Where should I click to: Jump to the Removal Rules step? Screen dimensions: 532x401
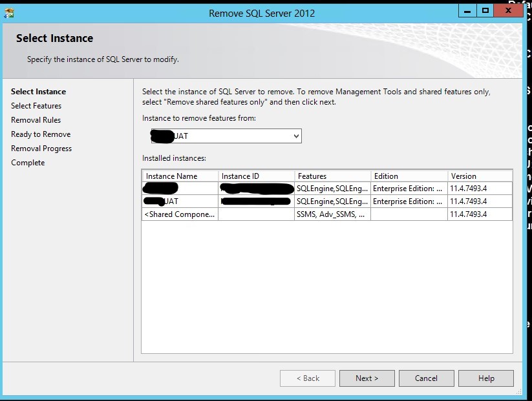[36, 120]
